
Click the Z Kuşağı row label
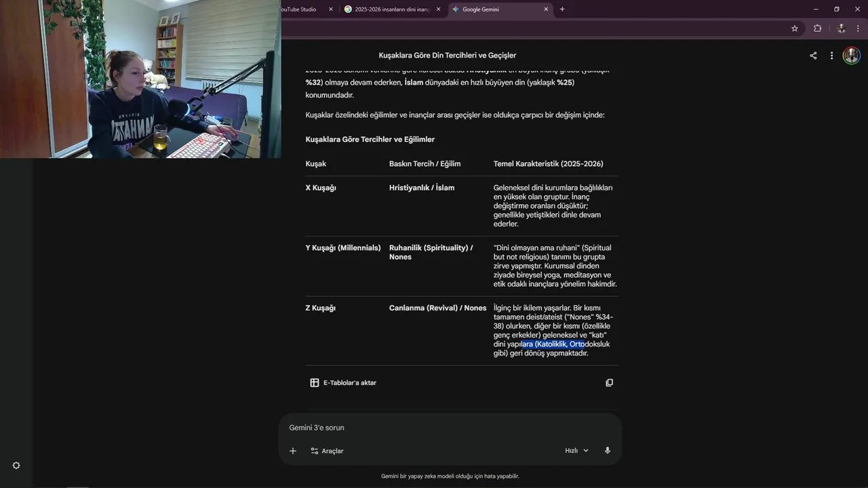321,308
